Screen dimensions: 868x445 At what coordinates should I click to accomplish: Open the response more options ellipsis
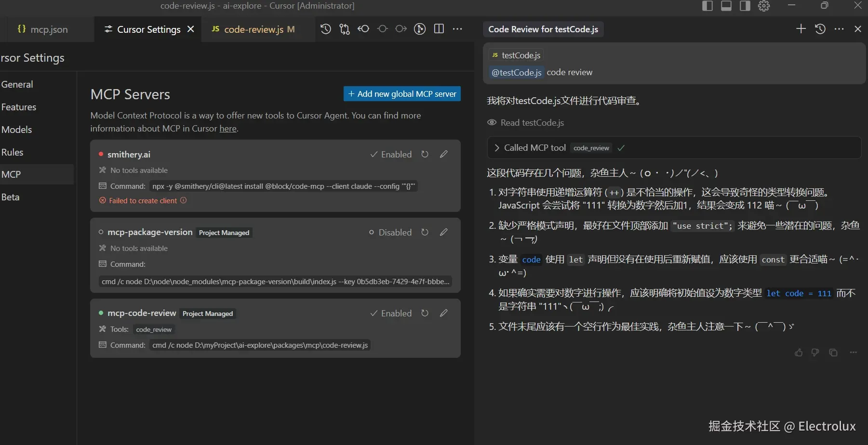click(854, 353)
